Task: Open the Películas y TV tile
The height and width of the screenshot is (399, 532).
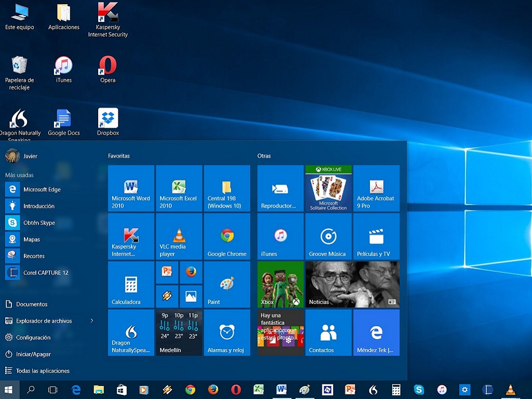Action: [376, 236]
